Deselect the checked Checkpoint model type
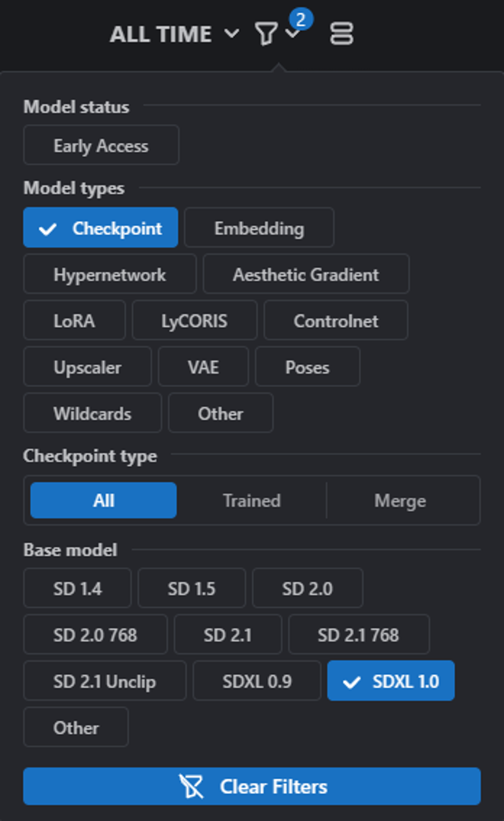 pyautogui.click(x=101, y=227)
